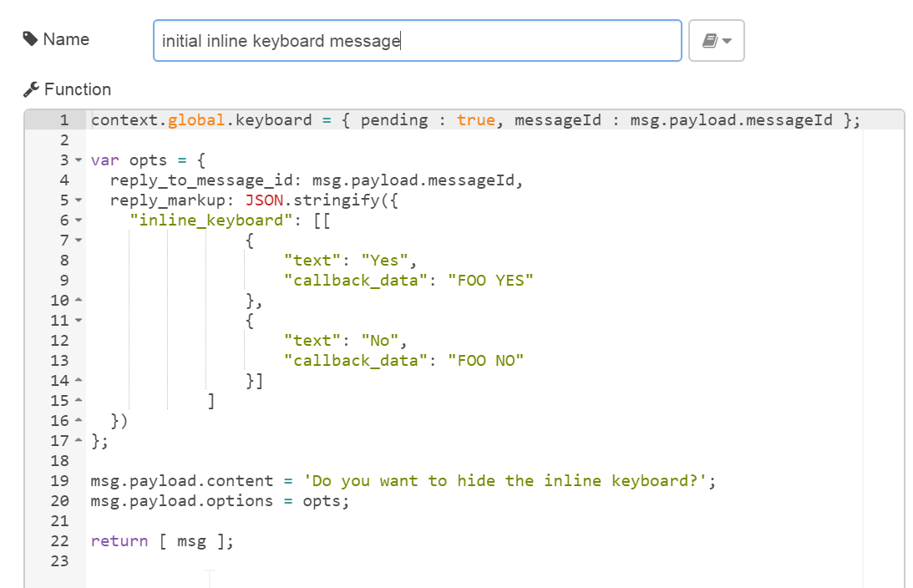Click the "FOO YES" callback data string

coord(490,281)
